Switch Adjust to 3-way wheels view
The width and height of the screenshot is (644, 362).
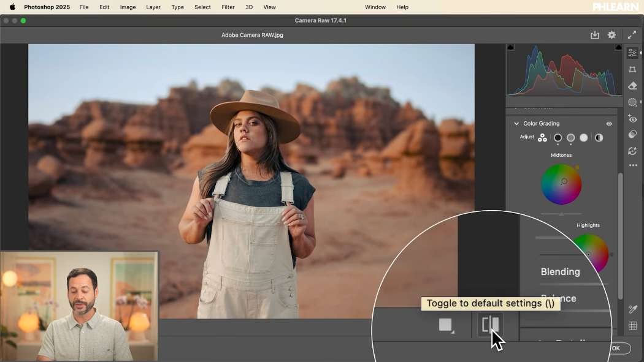click(543, 138)
